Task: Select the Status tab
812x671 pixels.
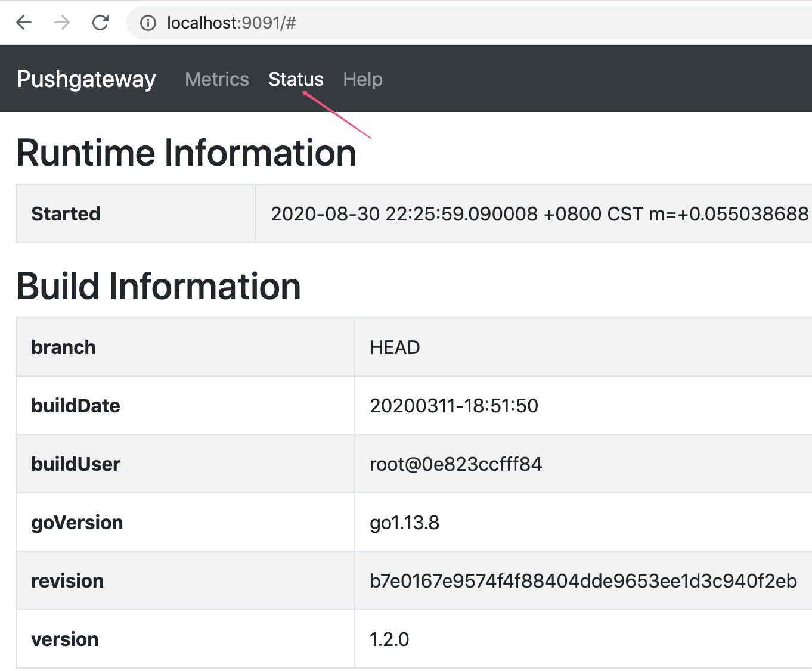Action: [x=296, y=79]
